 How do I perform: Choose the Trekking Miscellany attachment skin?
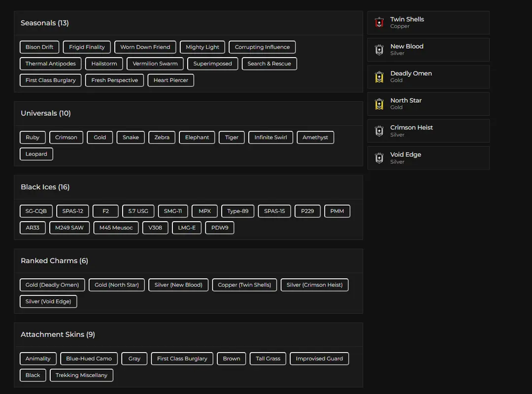point(81,375)
